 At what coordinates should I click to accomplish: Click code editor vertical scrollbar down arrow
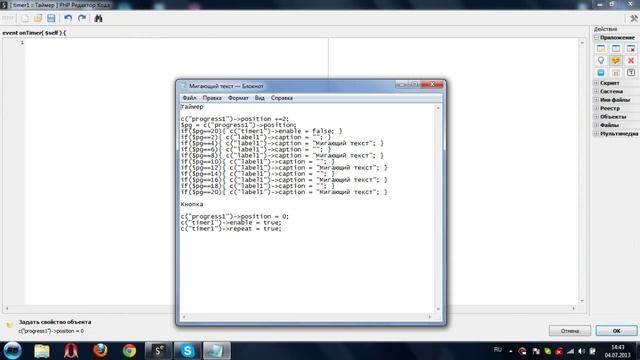[582, 301]
